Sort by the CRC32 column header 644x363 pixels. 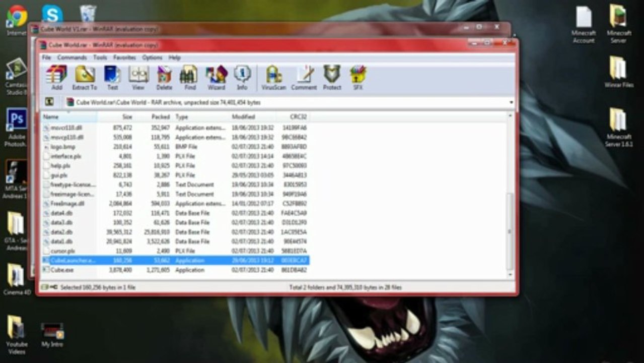(x=293, y=117)
